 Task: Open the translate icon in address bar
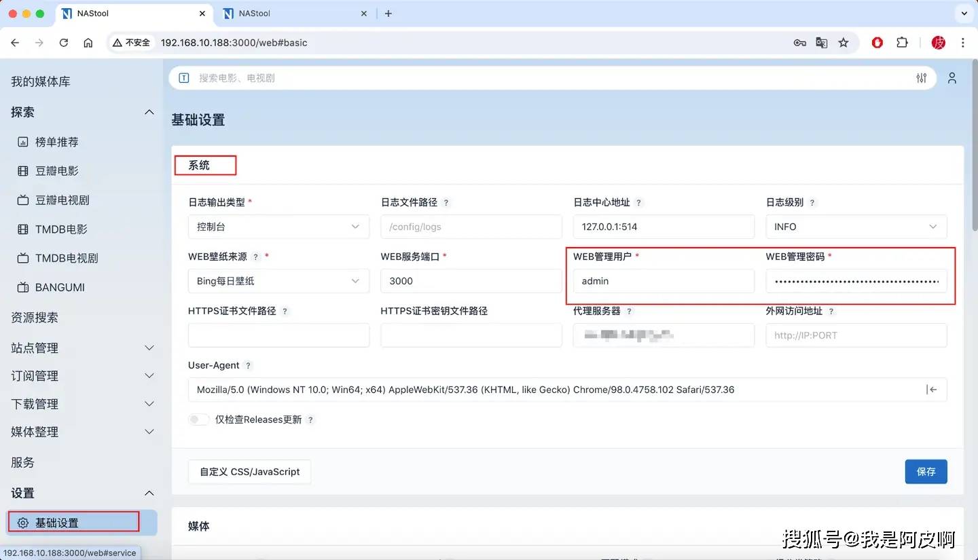tap(822, 42)
